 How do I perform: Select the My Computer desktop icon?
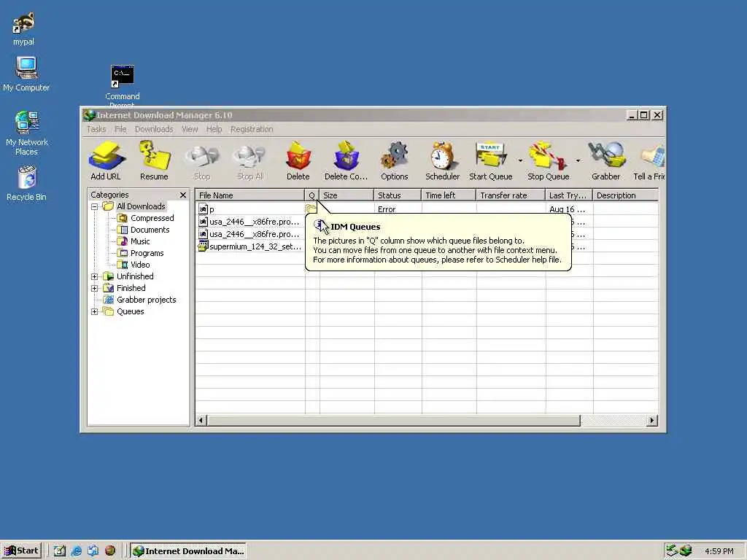26,74
